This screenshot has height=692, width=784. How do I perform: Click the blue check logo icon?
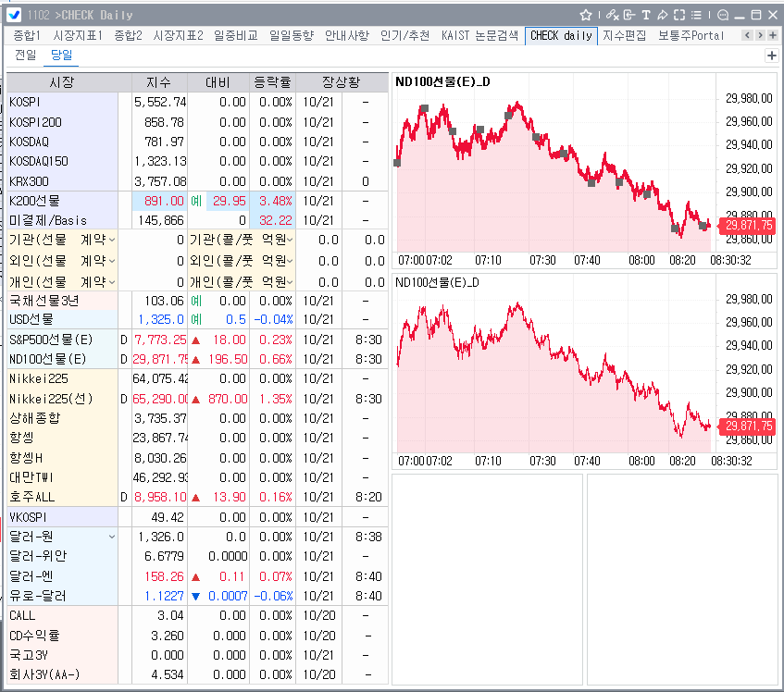pos(14,15)
